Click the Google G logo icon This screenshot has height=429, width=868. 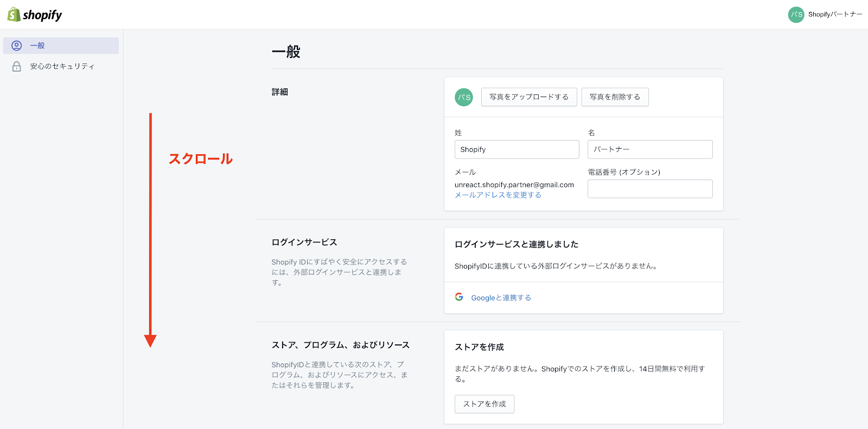click(459, 297)
